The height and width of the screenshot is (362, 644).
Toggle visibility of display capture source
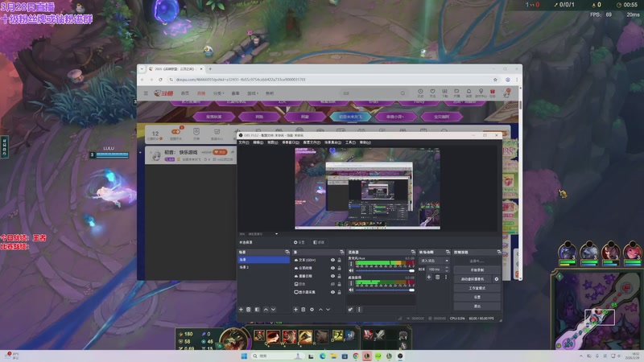(x=332, y=292)
